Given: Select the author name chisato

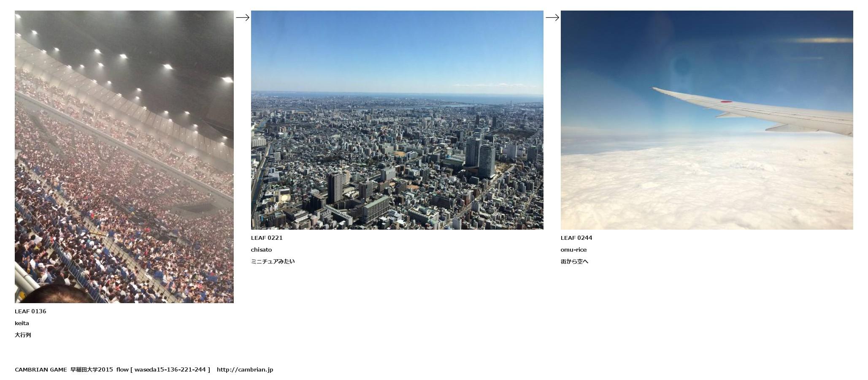Looking at the screenshot, I should tap(261, 250).
